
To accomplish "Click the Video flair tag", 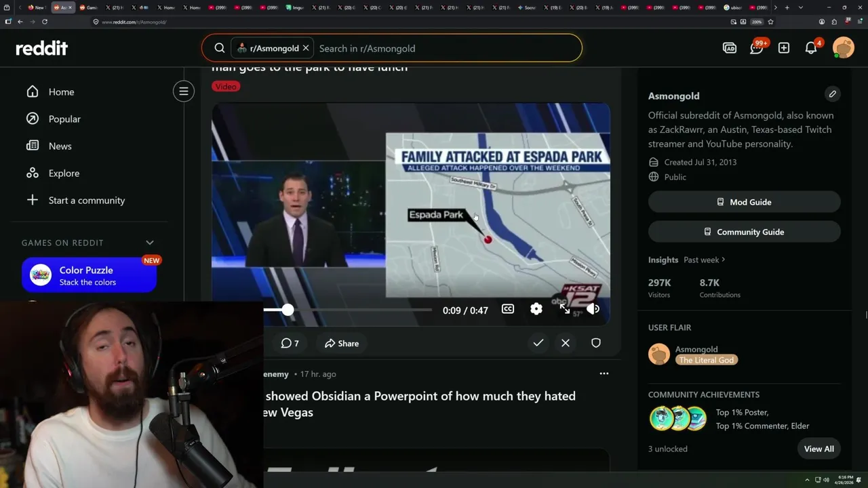I will (226, 86).
